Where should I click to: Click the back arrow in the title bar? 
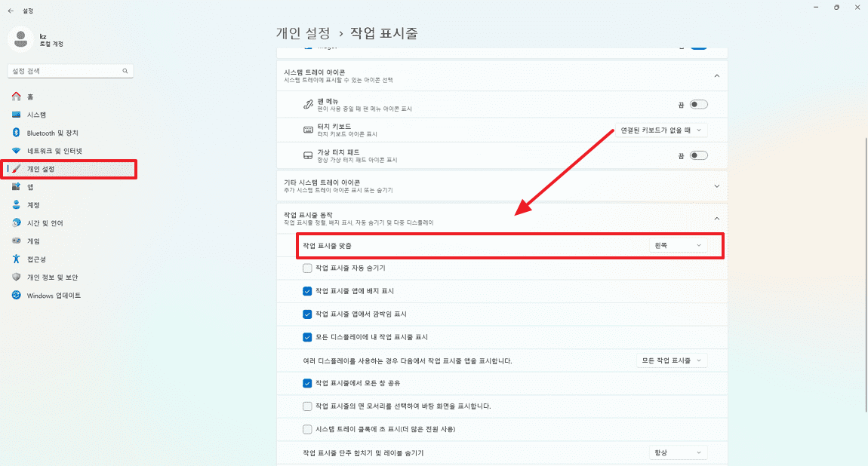(11, 11)
